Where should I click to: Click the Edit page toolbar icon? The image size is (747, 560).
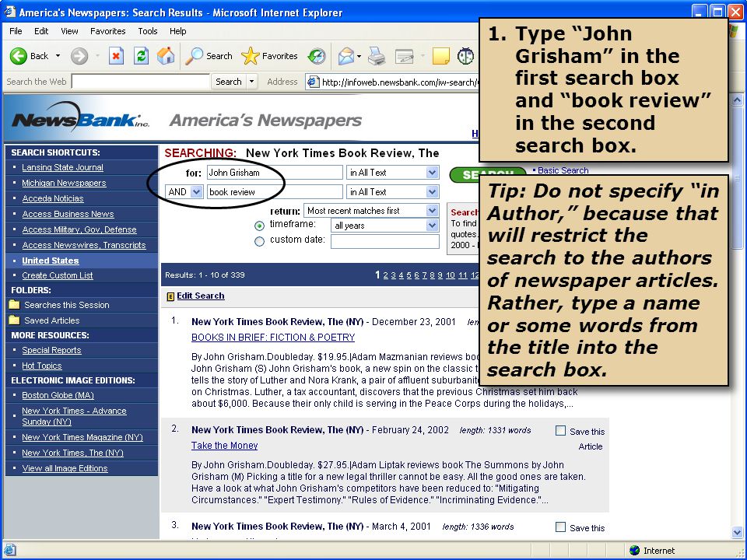pos(405,57)
